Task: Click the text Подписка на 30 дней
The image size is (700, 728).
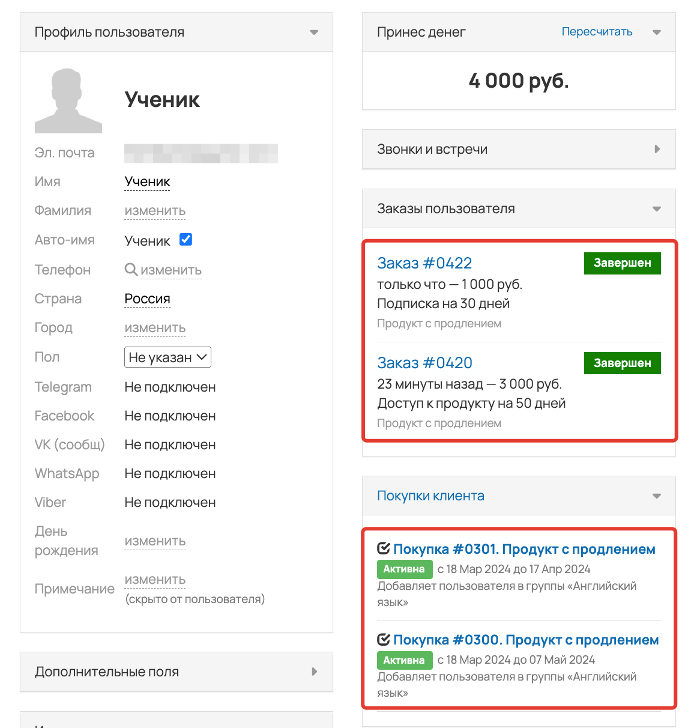Action: [x=443, y=304]
